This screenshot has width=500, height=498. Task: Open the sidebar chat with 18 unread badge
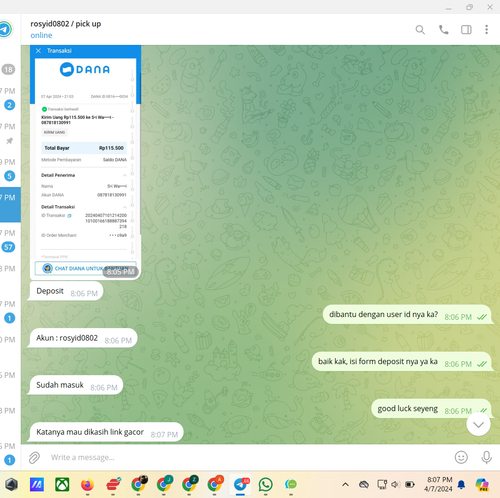click(8, 69)
